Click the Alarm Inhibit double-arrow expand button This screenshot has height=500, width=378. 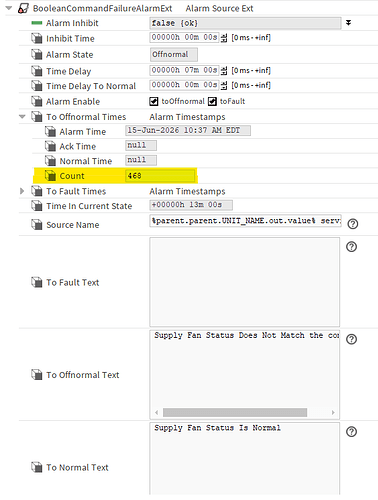(348, 23)
